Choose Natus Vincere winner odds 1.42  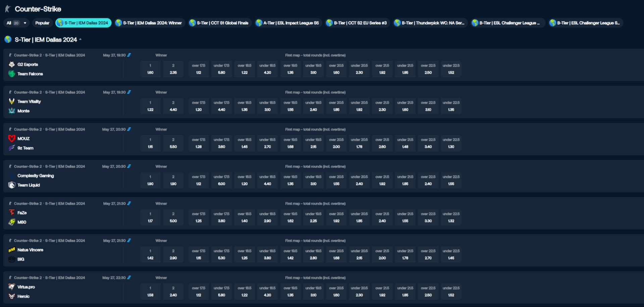(150, 255)
